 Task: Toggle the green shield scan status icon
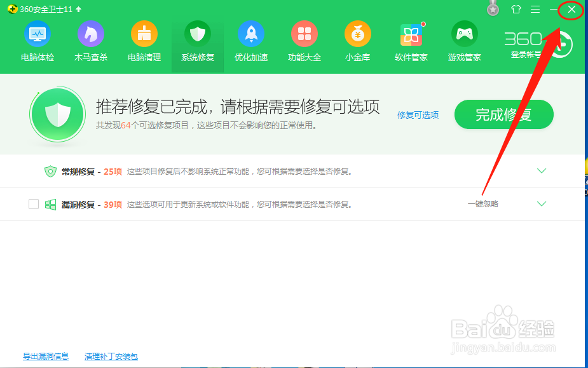(58, 114)
